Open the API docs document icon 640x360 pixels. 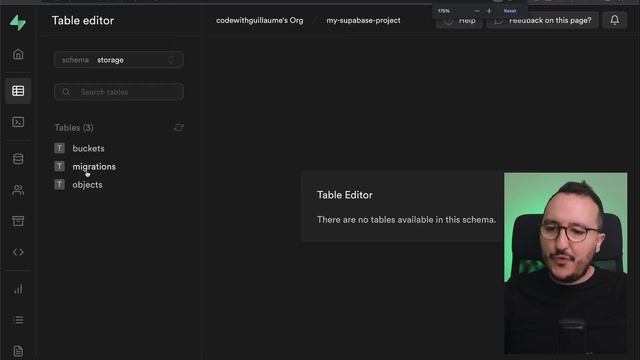tap(18, 351)
